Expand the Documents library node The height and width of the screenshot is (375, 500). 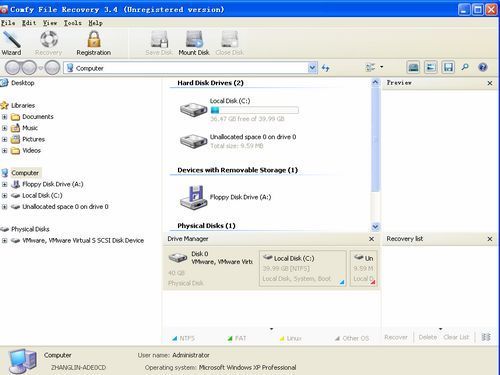point(4,117)
